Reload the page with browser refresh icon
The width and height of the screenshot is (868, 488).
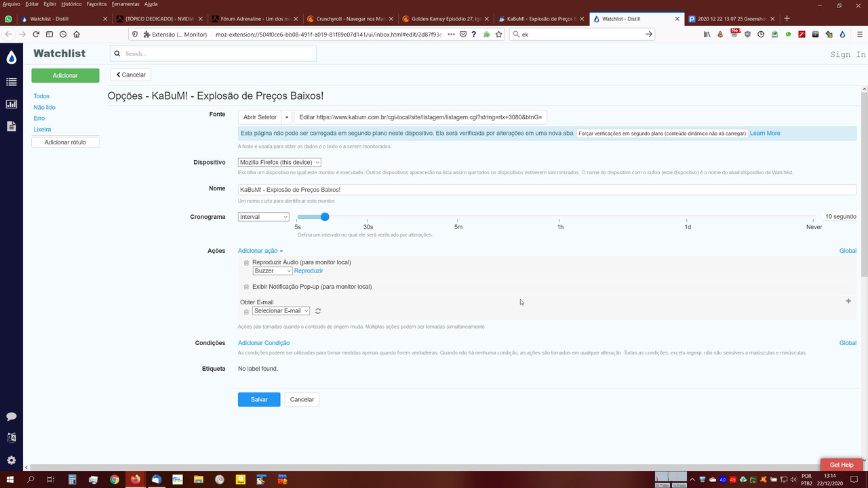35,34
